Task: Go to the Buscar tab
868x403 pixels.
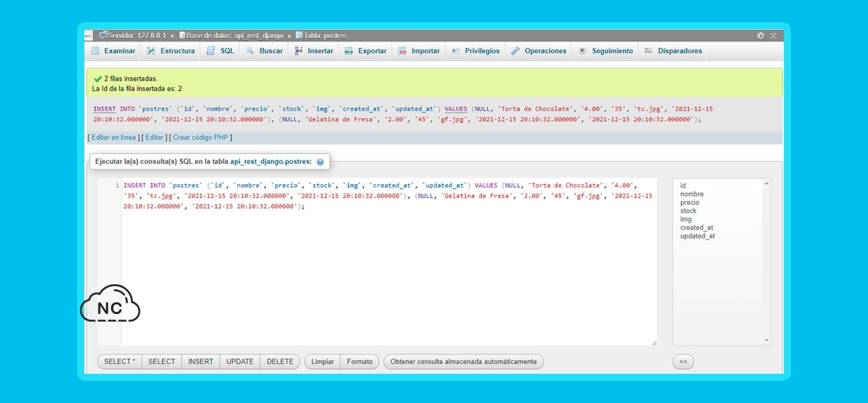Action: pyautogui.click(x=264, y=51)
